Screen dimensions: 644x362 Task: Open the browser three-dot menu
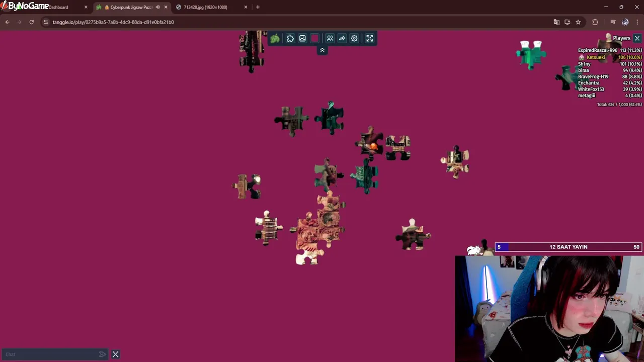point(637,22)
